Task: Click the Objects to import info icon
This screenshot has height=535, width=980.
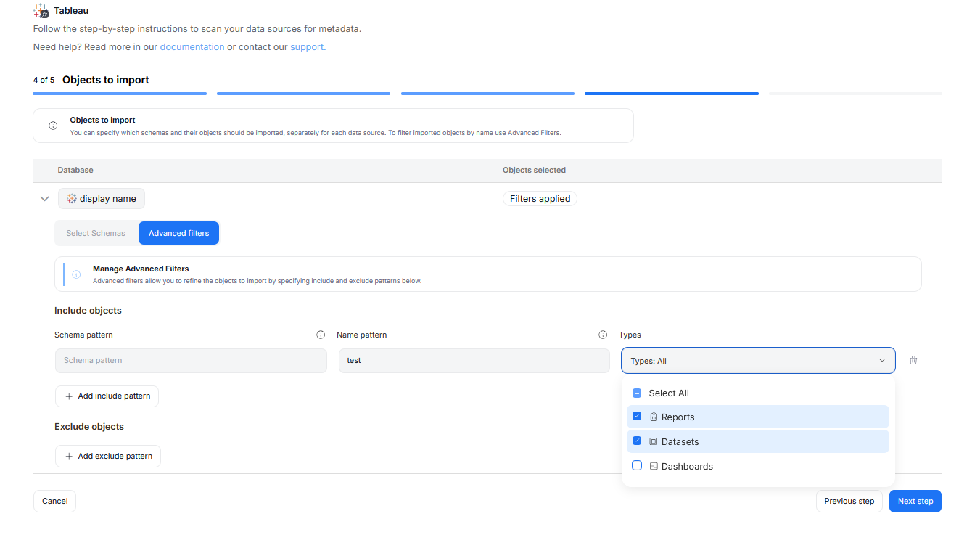Action: 53,126
